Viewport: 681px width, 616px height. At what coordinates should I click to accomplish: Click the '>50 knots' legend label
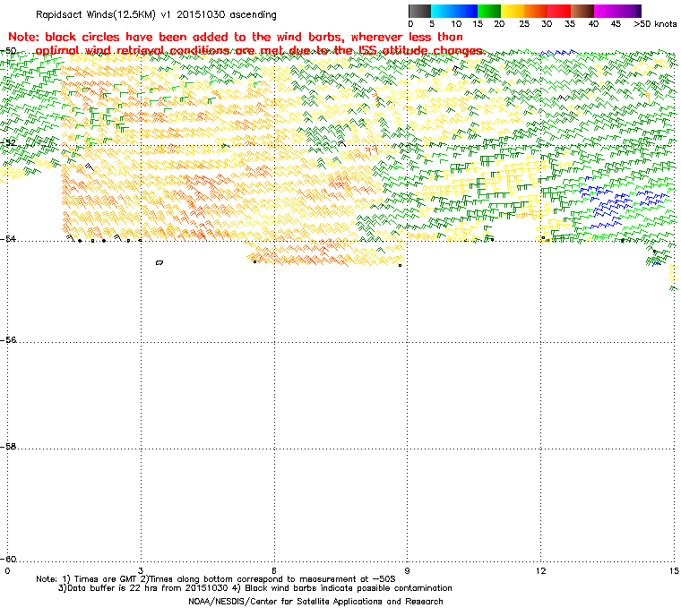(x=655, y=24)
